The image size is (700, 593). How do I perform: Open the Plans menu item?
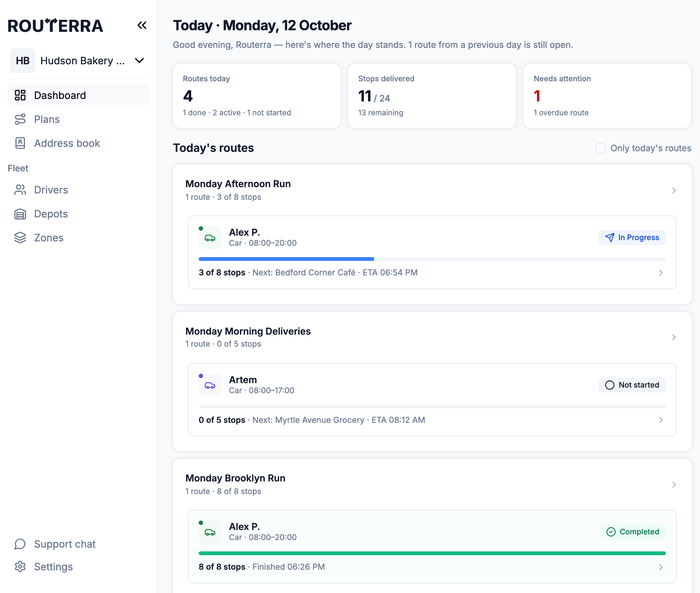coord(79,119)
